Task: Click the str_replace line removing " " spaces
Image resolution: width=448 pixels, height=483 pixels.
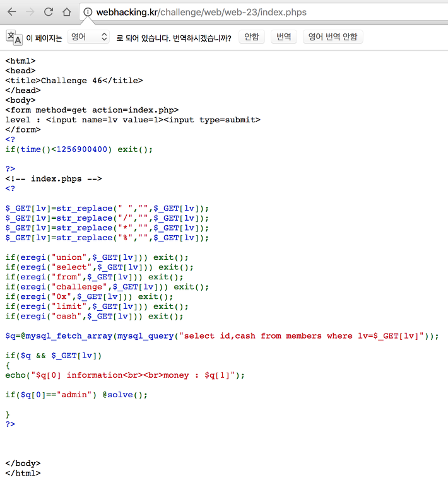Action: (107, 209)
